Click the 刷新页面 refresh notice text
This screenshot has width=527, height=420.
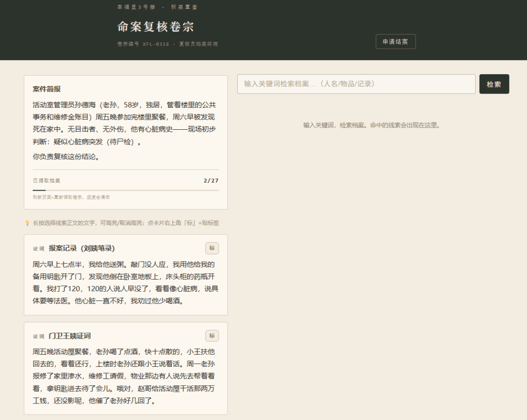tap(71, 197)
